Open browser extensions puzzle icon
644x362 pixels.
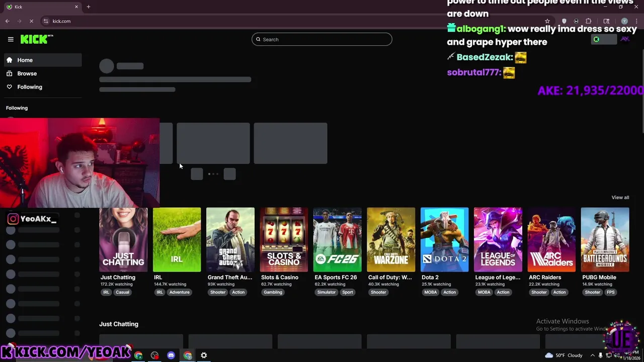(589, 21)
